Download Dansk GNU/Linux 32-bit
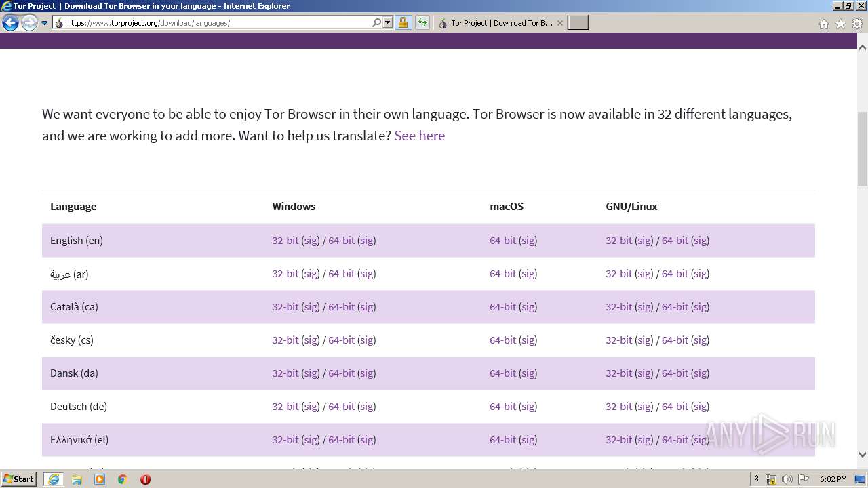Image resolution: width=868 pixels, height=488 pixels. (618, 373)
